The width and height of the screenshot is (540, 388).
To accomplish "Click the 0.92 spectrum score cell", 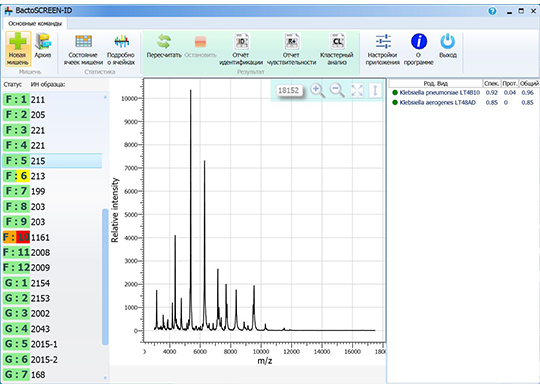I will 491,93.
